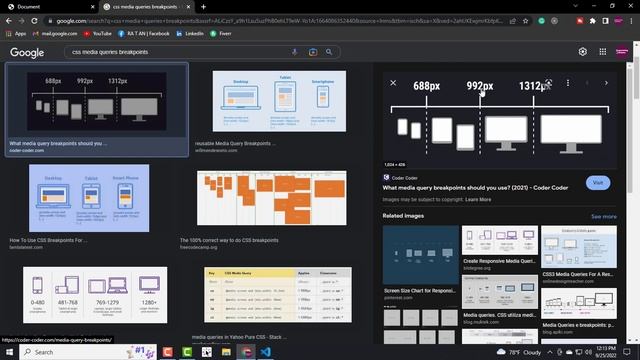Open the mail.google.com bookmark
Viewport: 640px width, 360px height.
55,33
